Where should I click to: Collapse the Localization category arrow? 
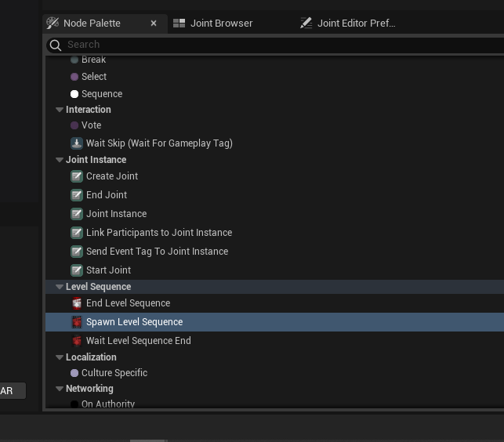pos(60,357)
